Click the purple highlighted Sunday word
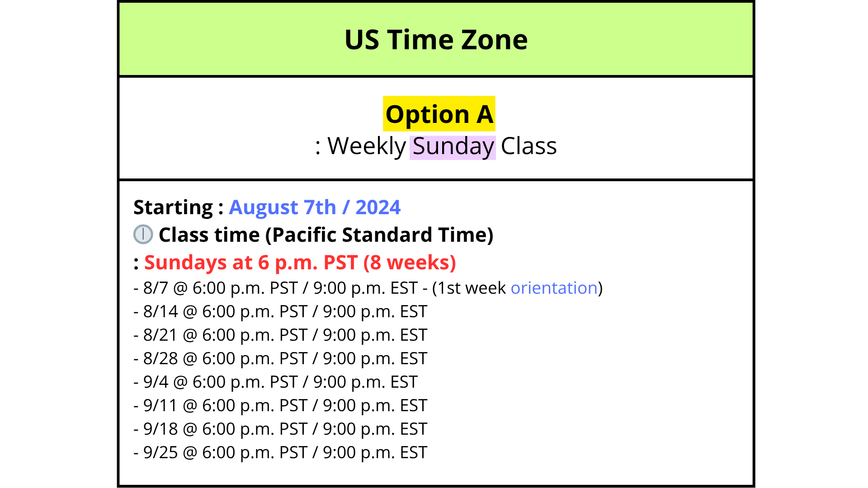 pyautogui.click(x=453, y=147)
